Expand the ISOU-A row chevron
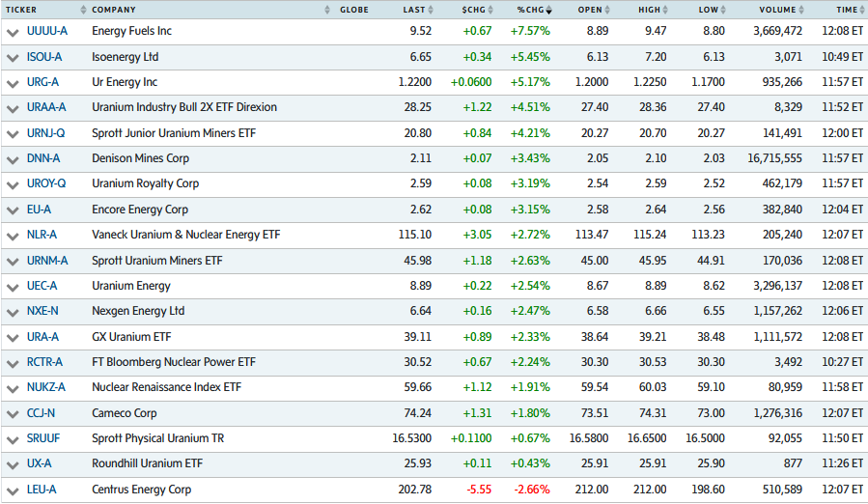 point(13,58)
